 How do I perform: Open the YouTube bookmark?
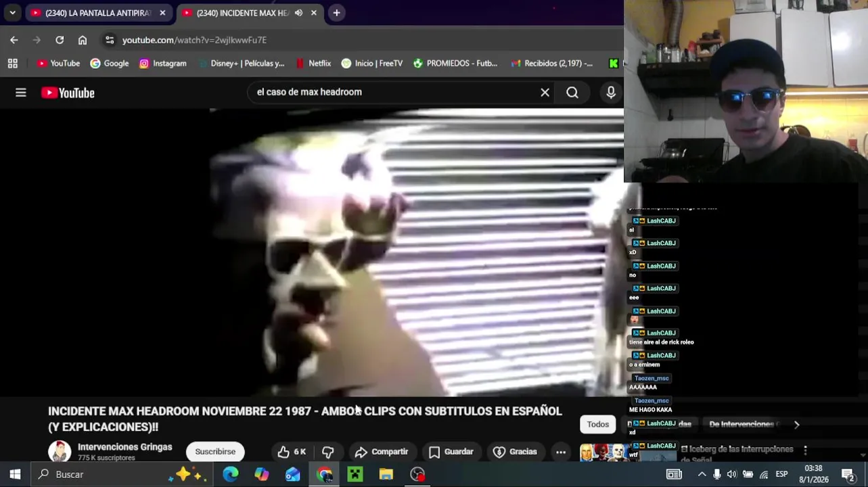point(58,63)
